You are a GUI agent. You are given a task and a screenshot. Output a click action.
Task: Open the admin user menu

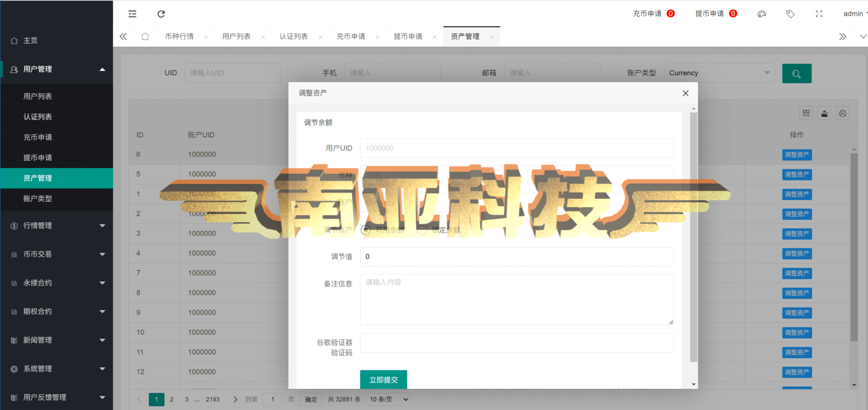tap(855, 14)
